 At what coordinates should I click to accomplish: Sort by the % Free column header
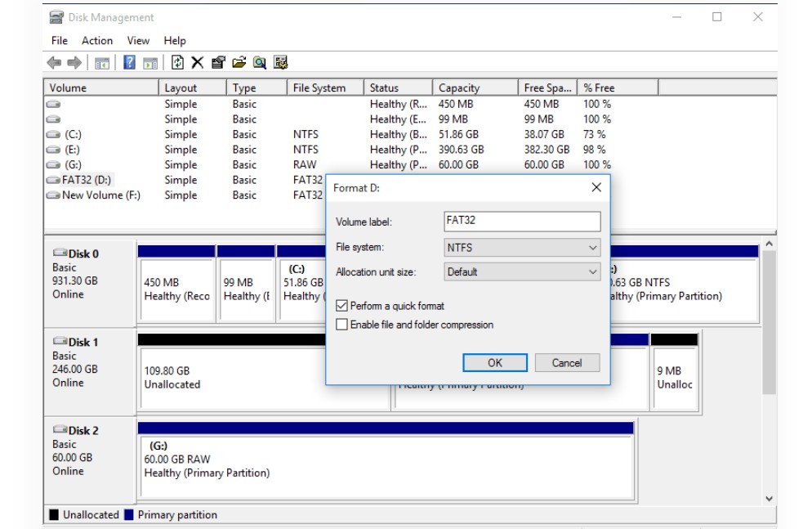[618, 87]
